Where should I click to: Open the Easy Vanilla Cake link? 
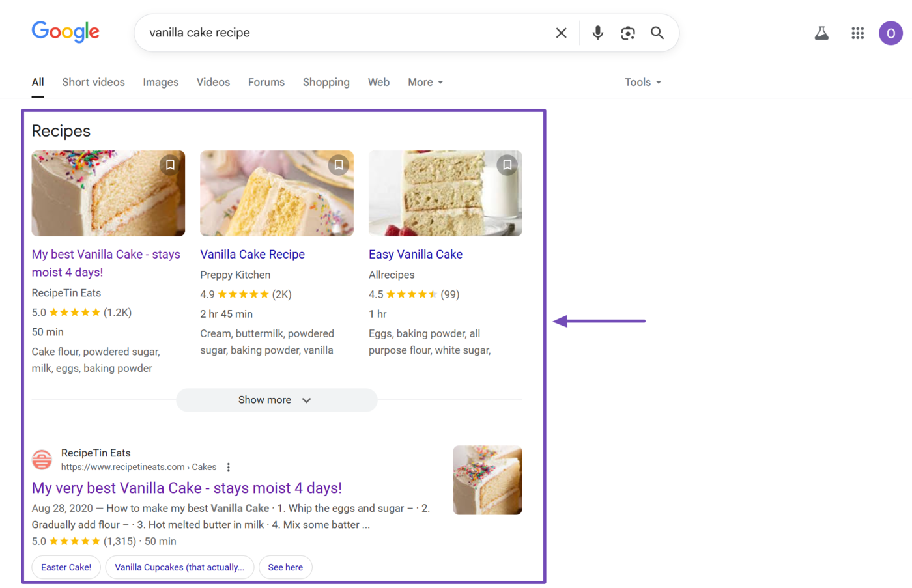[x=416, y=254]
